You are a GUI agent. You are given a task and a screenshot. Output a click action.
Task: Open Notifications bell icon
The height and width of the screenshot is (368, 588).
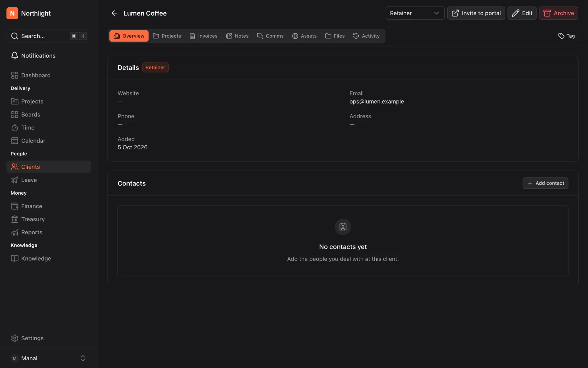15,56
